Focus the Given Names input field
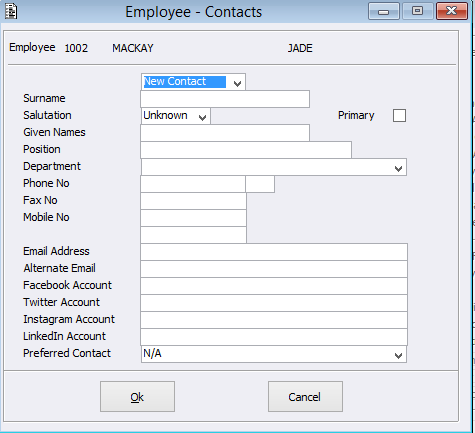Image resolution: width=475 pixels, height=433 pixels. coord(225,133)
